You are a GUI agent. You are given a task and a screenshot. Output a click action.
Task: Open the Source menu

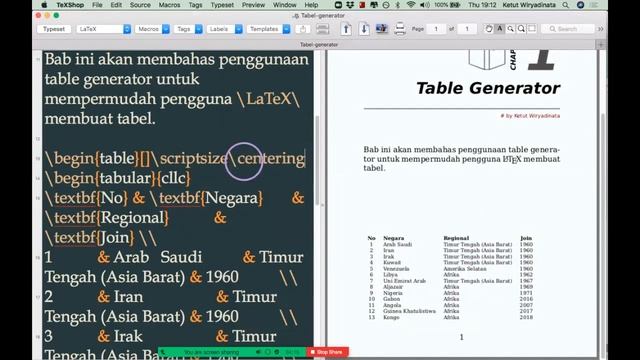[x=140, y=5]
